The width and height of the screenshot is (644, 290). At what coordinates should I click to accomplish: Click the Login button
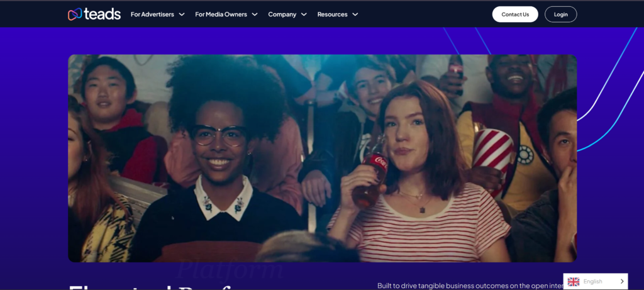(x=560, y=14)
